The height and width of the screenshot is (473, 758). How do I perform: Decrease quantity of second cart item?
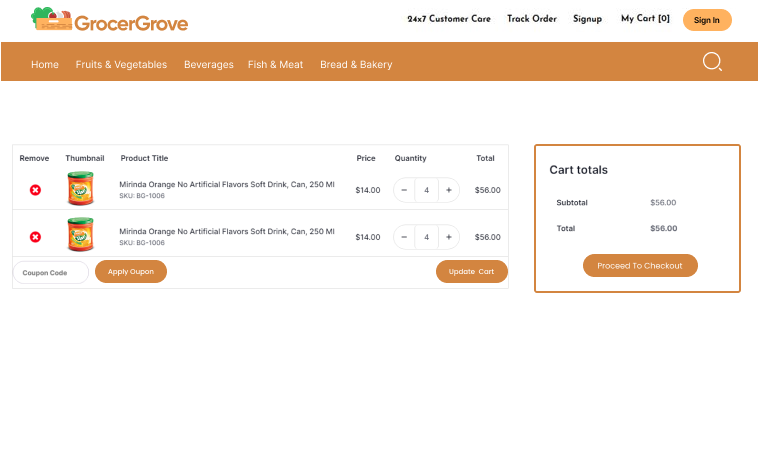(404, 237)
